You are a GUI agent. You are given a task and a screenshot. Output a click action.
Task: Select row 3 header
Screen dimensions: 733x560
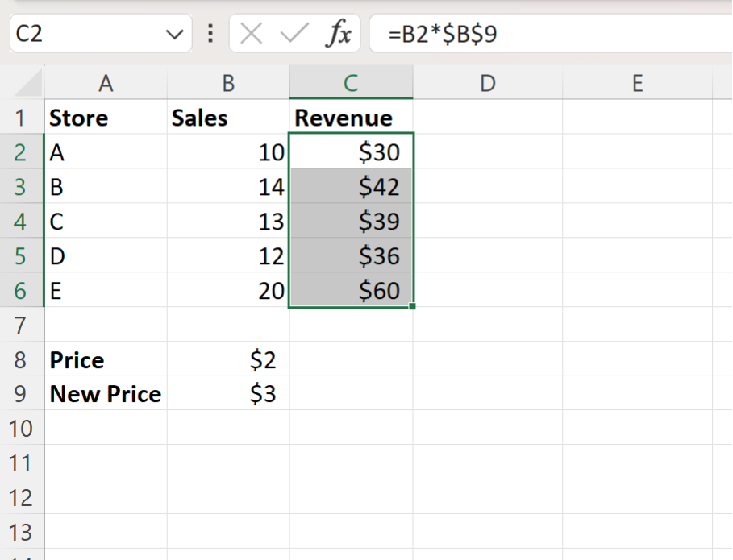tap(22, 186)
